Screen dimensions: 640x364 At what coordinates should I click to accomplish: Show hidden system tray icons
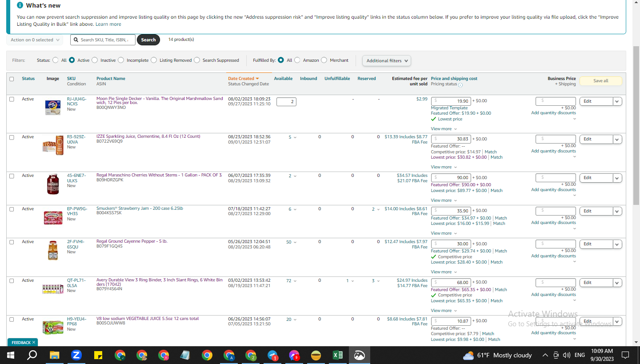tap(545, 355)
